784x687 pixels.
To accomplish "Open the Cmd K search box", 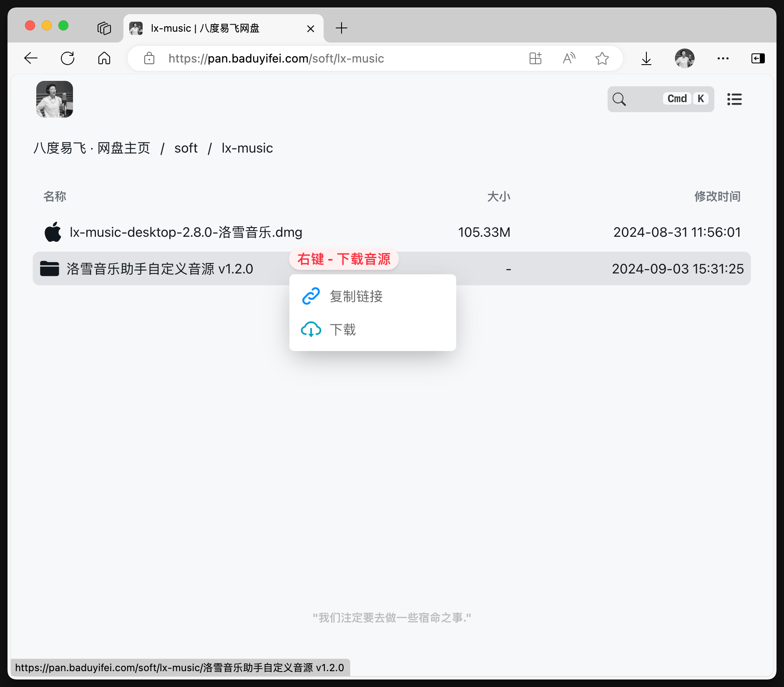I will [661, 99].
